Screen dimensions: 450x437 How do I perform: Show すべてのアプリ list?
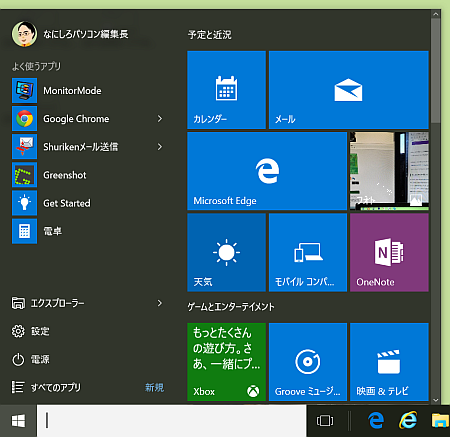click(46, 387)
